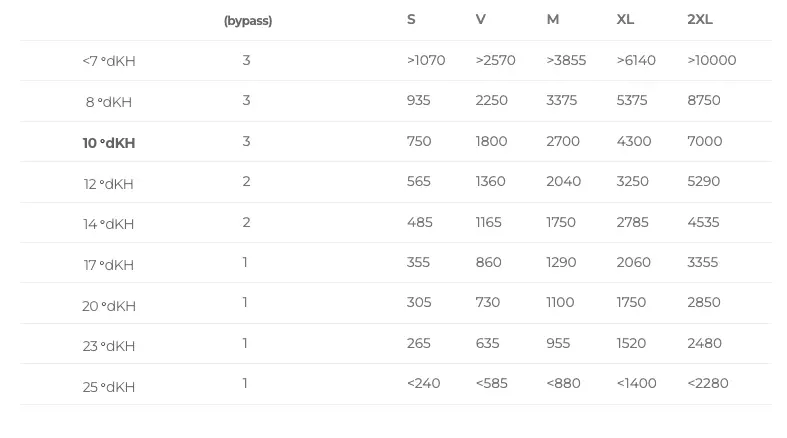Click the value >10000 in 2XL column

tap(712, 61)
